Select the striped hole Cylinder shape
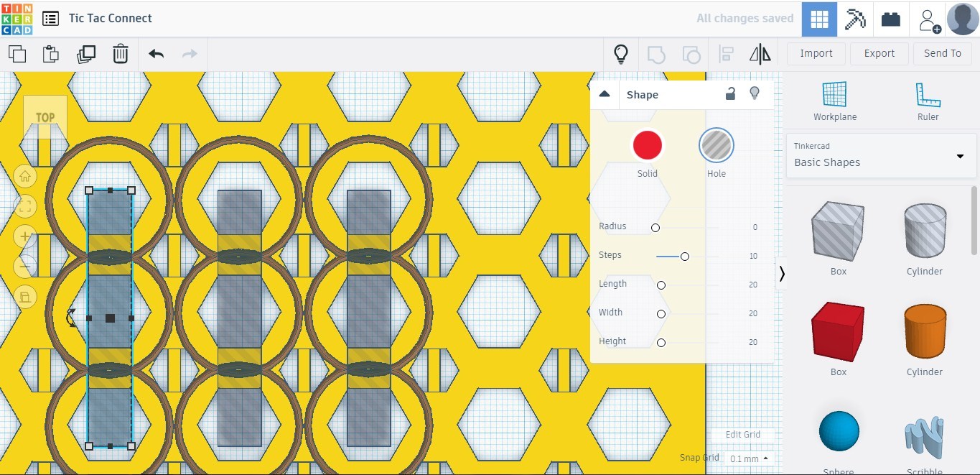Viewport: 980px width, 475px height. (925, 230)
